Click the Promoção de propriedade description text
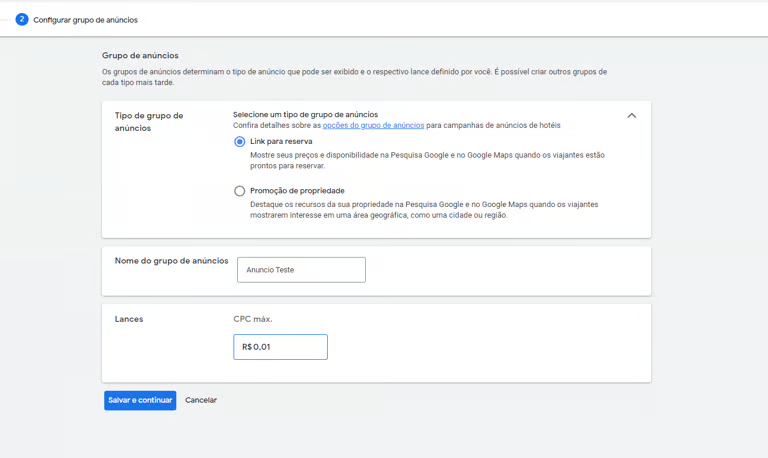Image resolution: width=768 pixels, height=458 pixels. click(x=424, y=210)
